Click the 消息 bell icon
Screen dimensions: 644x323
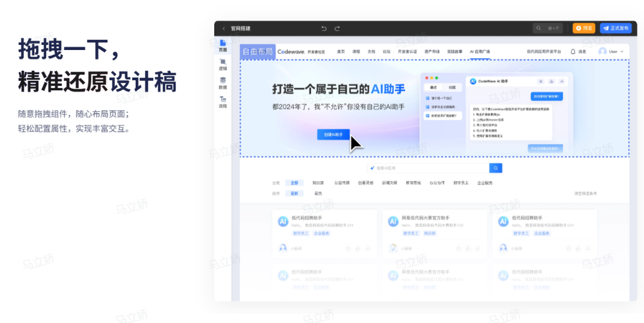pyautogui.click(x=573, y=52)
